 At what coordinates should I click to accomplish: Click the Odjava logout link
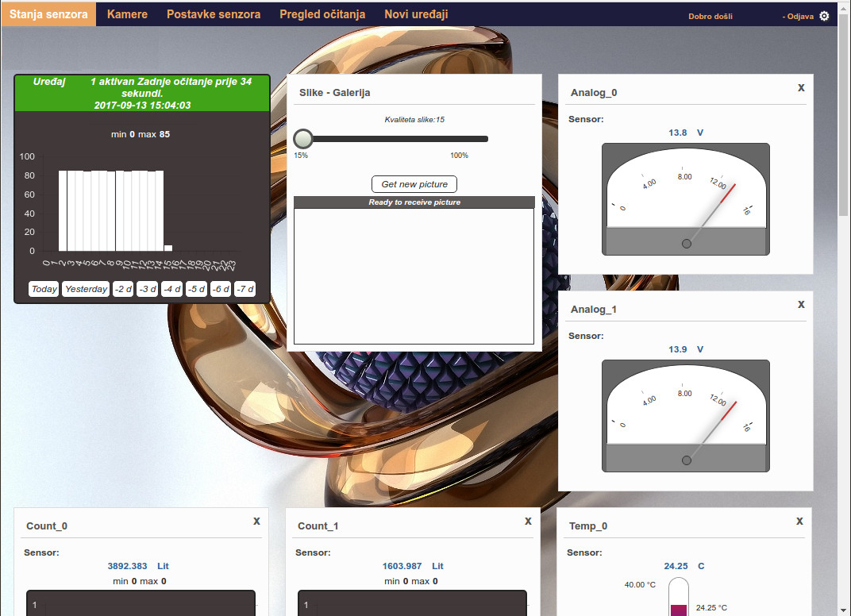(x=799, y=17)
